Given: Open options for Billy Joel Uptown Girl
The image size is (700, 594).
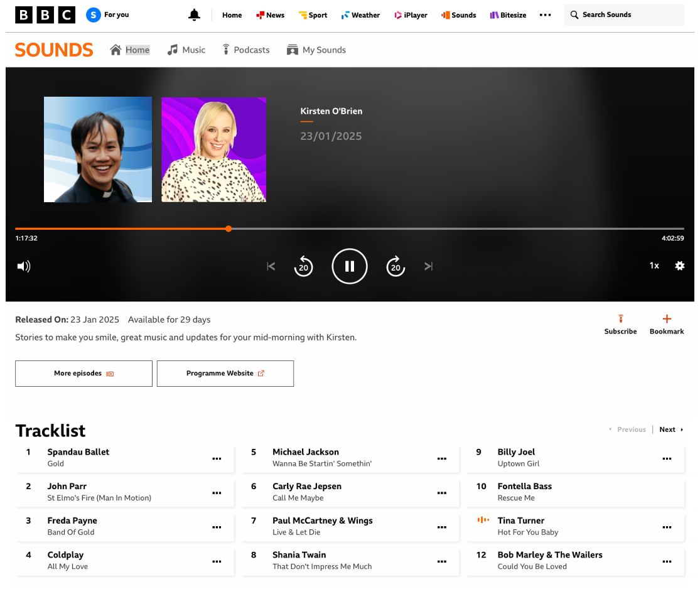Looking at the screenshot, I should [667, 458].
